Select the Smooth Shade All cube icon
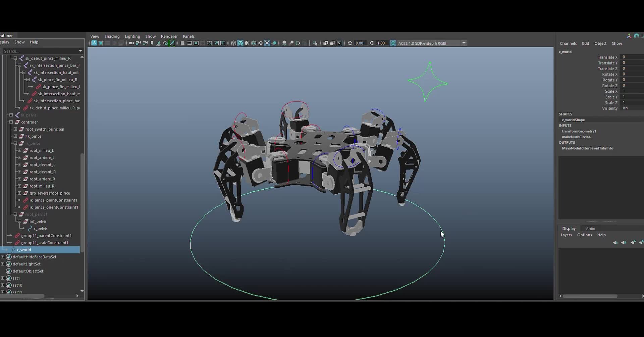This screenshot has width=644, height=337. click(x=240, y=43)
